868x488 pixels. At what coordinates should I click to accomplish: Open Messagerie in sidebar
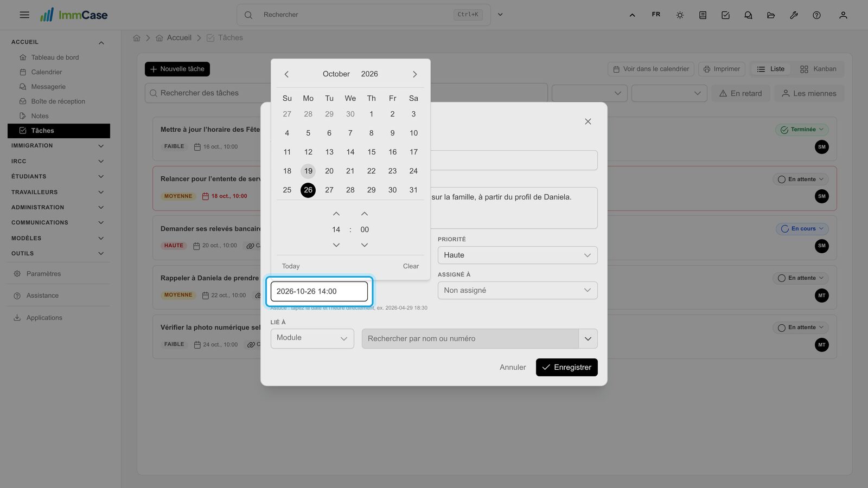point(48,87)
